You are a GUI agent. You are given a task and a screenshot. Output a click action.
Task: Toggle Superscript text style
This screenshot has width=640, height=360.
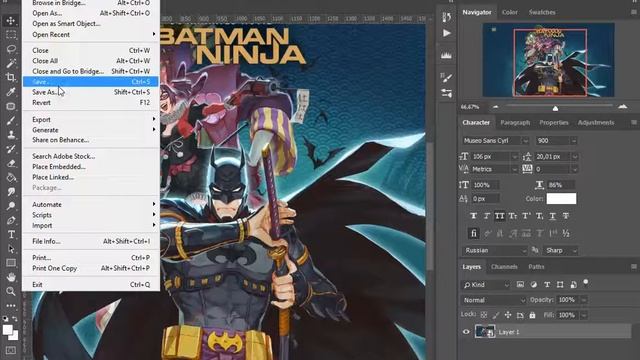(526, 216)
